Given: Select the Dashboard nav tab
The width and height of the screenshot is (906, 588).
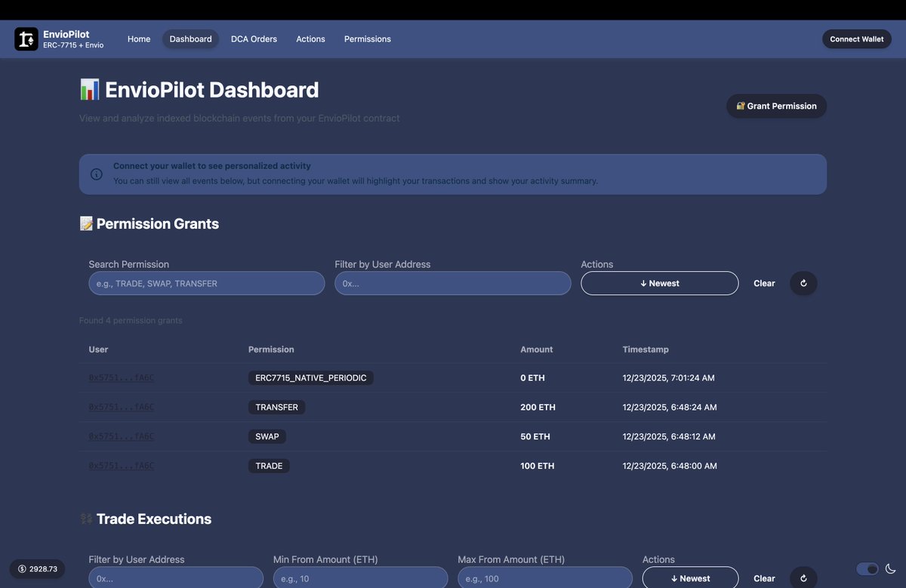Looking at the screenshot, I should pyautogui.click(x=190, y=39).
